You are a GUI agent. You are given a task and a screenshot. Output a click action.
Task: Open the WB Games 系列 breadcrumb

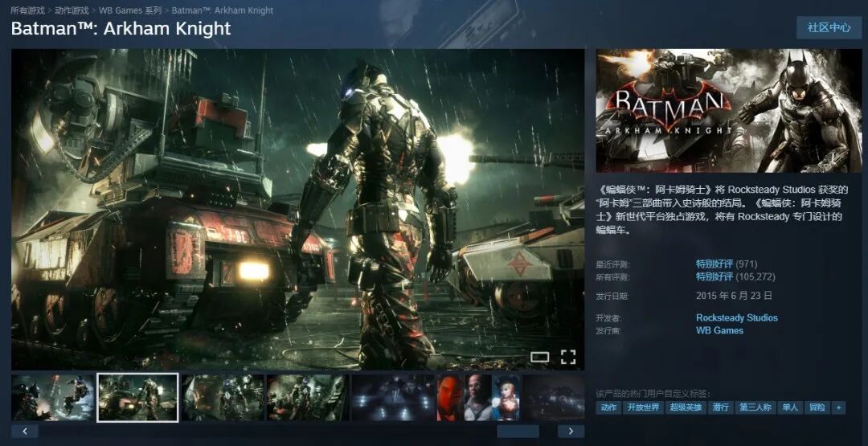[130, 10]
